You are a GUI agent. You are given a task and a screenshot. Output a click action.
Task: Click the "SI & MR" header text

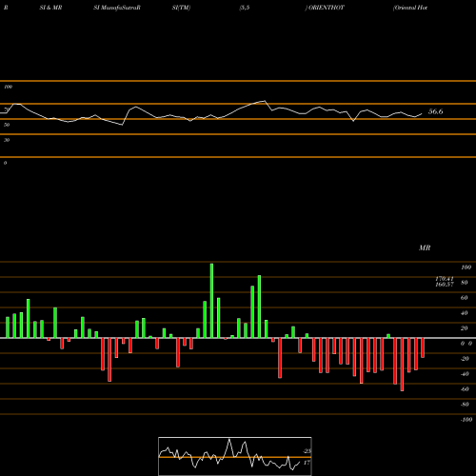50,8
